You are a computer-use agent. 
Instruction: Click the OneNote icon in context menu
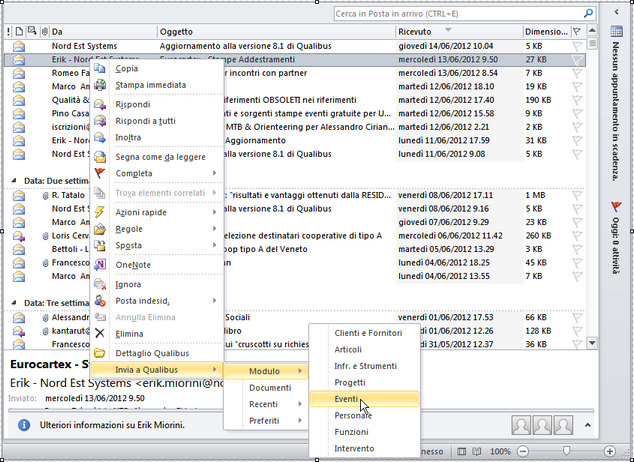click(100, 264)
